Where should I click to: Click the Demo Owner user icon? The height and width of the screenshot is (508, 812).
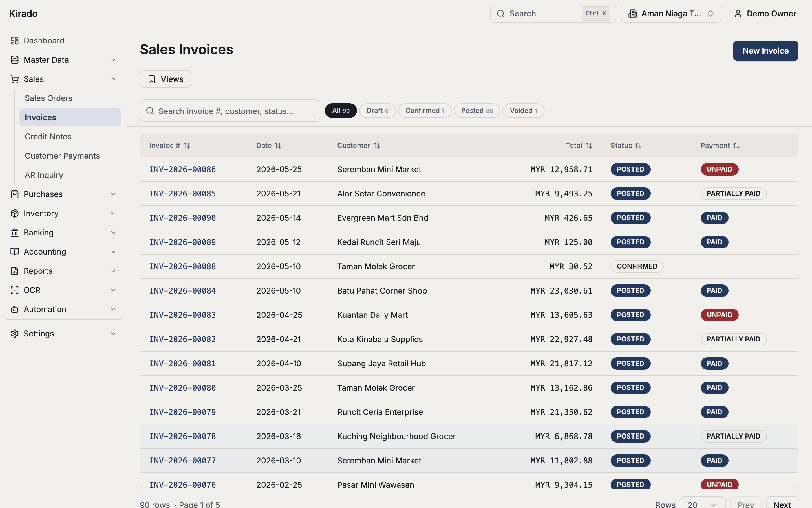coord(738,14)
